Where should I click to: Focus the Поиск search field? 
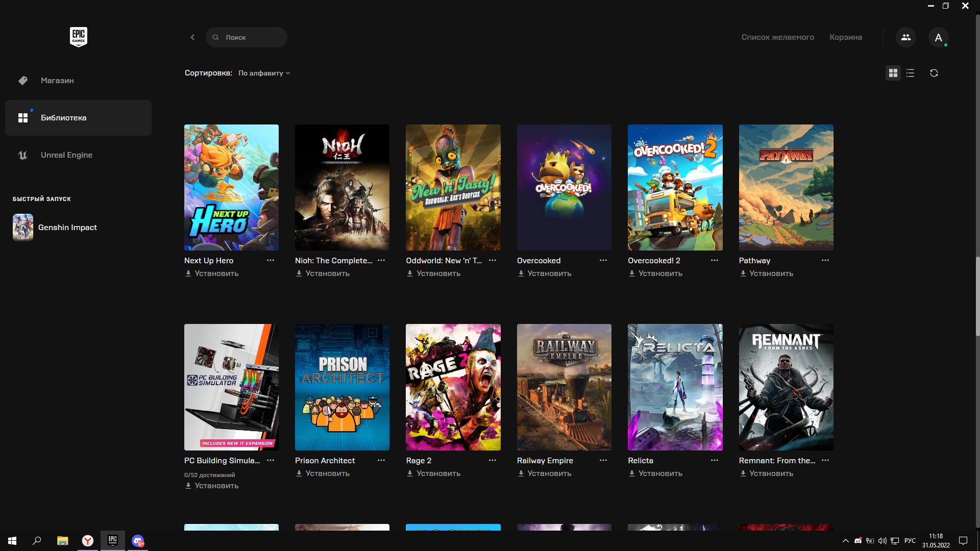tap(247, 37)
